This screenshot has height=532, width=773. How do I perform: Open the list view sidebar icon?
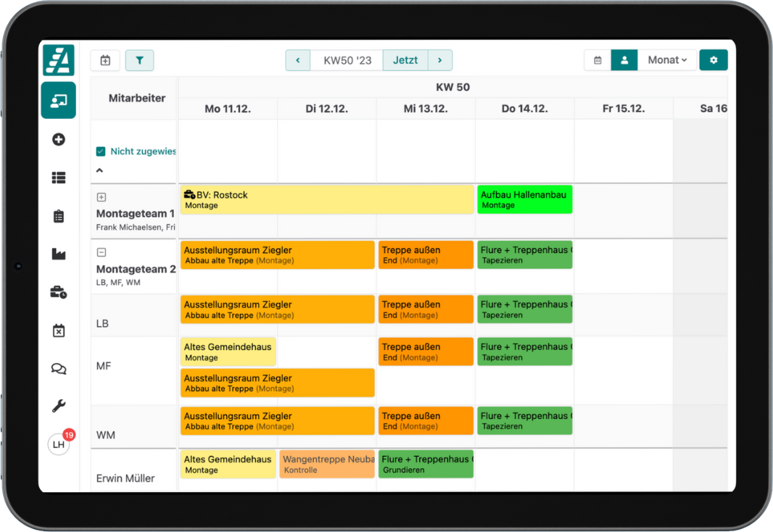59,178
